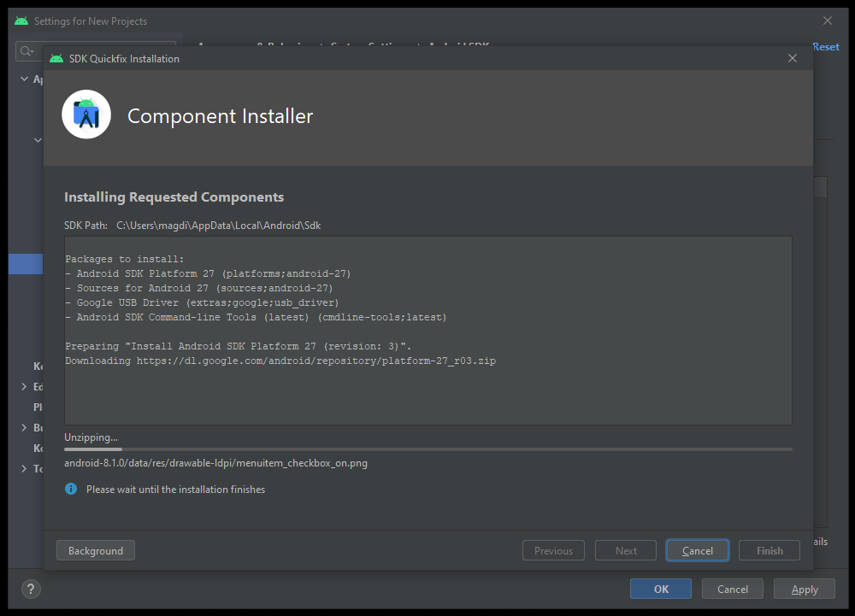Click the blue info icon beside wait message

point(71,489)
